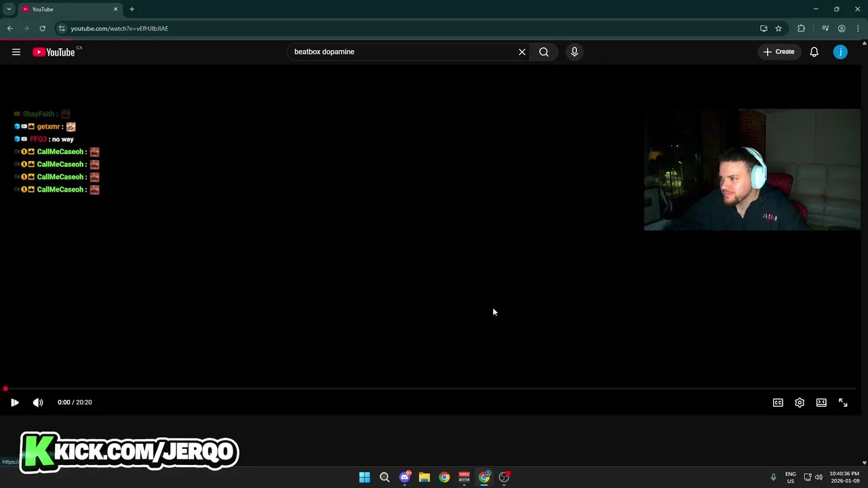Image resolution: width=868 pixels, height=488 pixels.
Task: Open Chrome three-dot menu
Action: click(858, 28)
